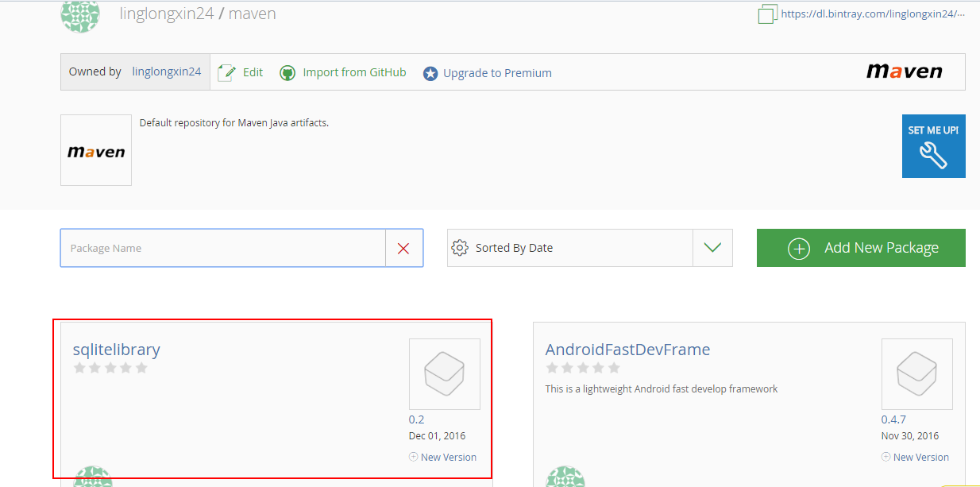Click the Upgrade to Premium star icon
Image resolution: width=980 pixels, height=487 pixels.
tap(430, 73)
